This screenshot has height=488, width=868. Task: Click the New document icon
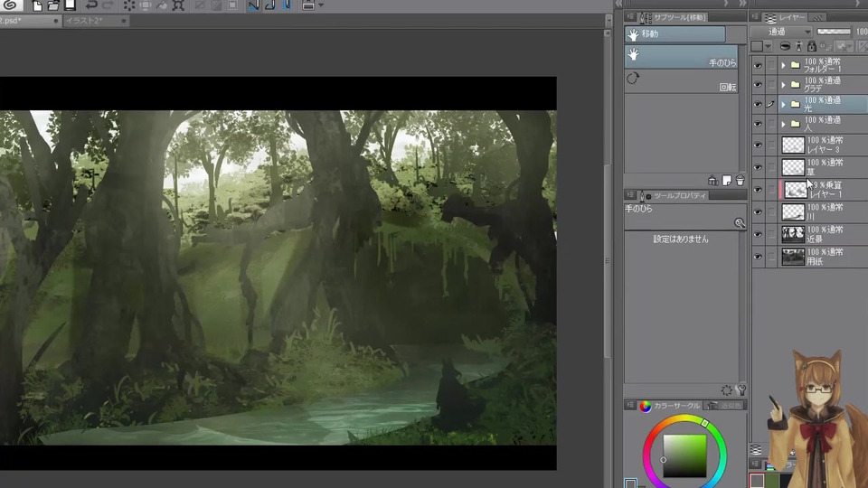pyautogui.click(x=37, y=5)
